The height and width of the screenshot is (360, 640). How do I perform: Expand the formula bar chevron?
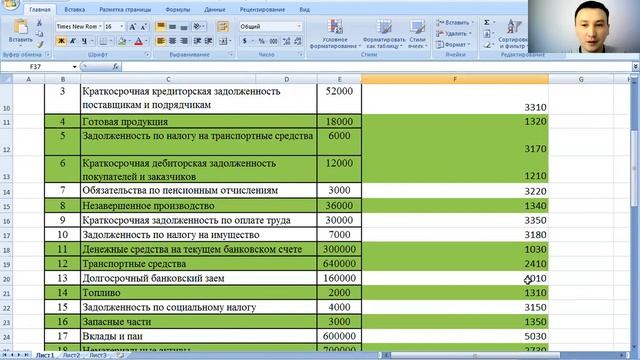pyautogui.click(x=636, y=67)
